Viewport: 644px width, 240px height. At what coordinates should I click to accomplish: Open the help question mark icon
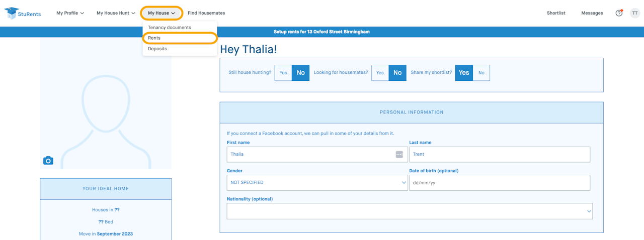619,13
